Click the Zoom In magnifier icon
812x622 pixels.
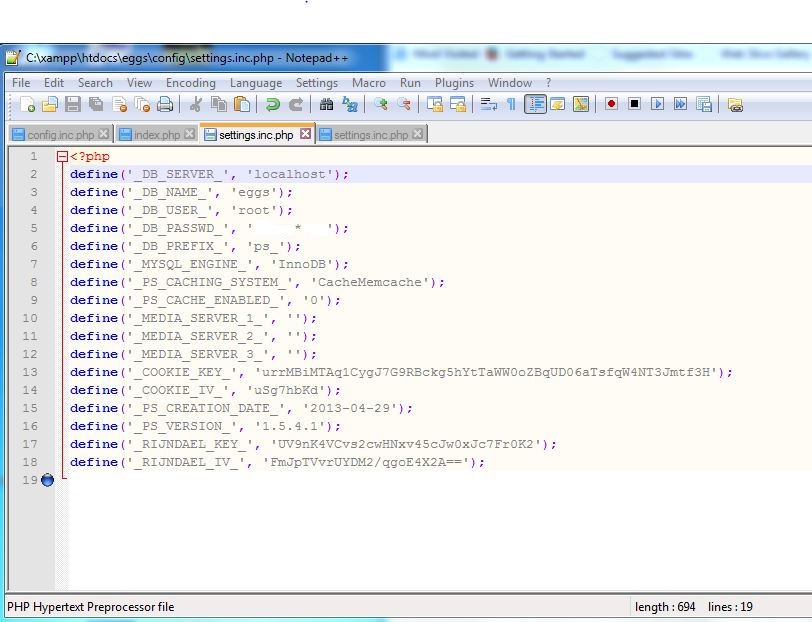(x=381, y=105)
